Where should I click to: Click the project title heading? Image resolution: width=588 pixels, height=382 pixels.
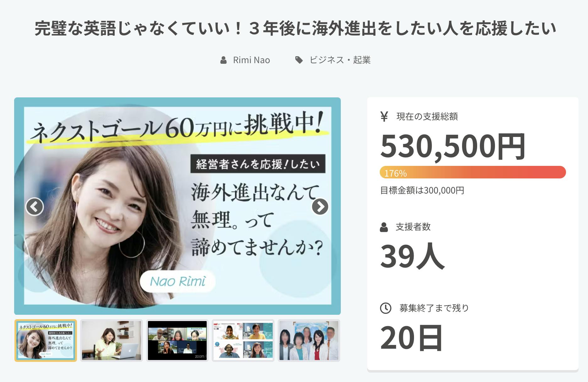(x=295, y=29)
